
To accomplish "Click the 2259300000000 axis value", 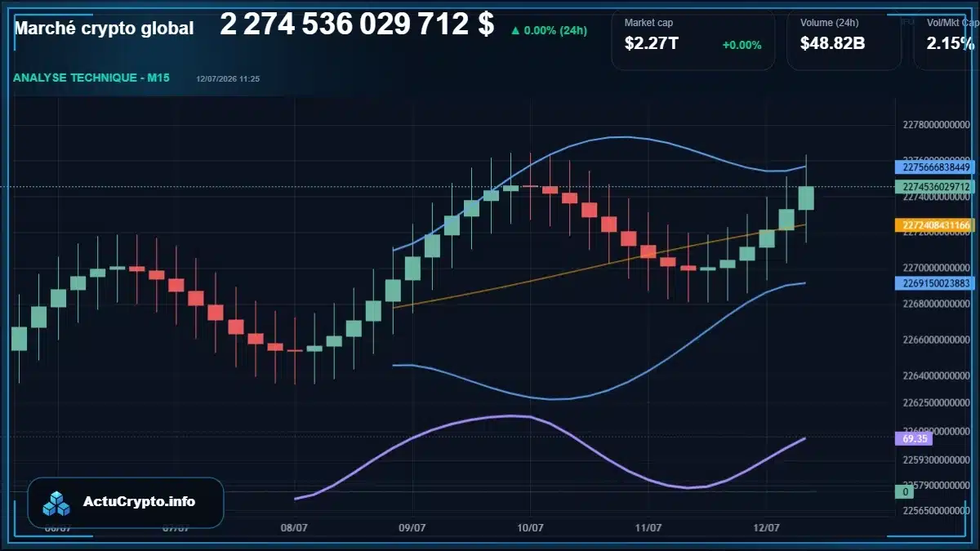I will click(x=936, y=460).
